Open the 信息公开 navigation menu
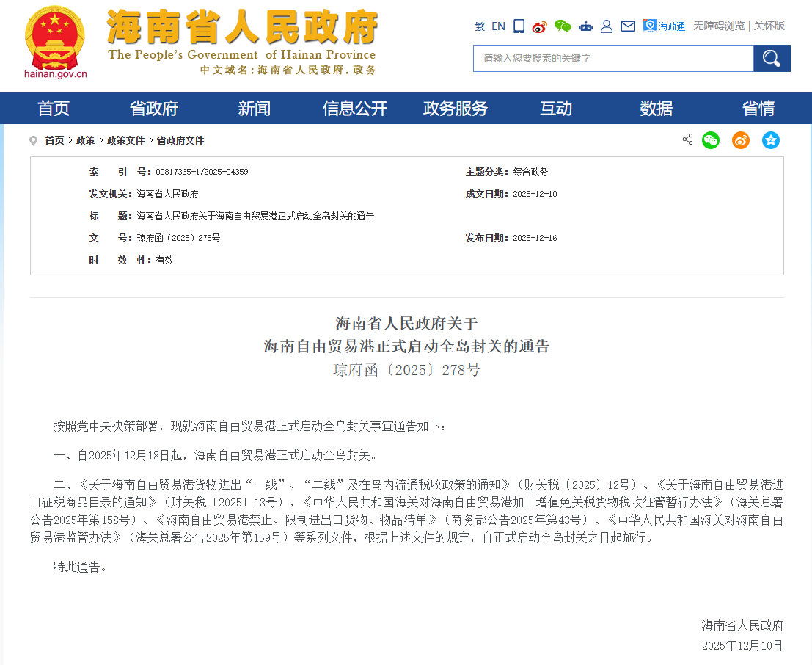The width and height of the screenshot is (812, 665). [354, 108]
